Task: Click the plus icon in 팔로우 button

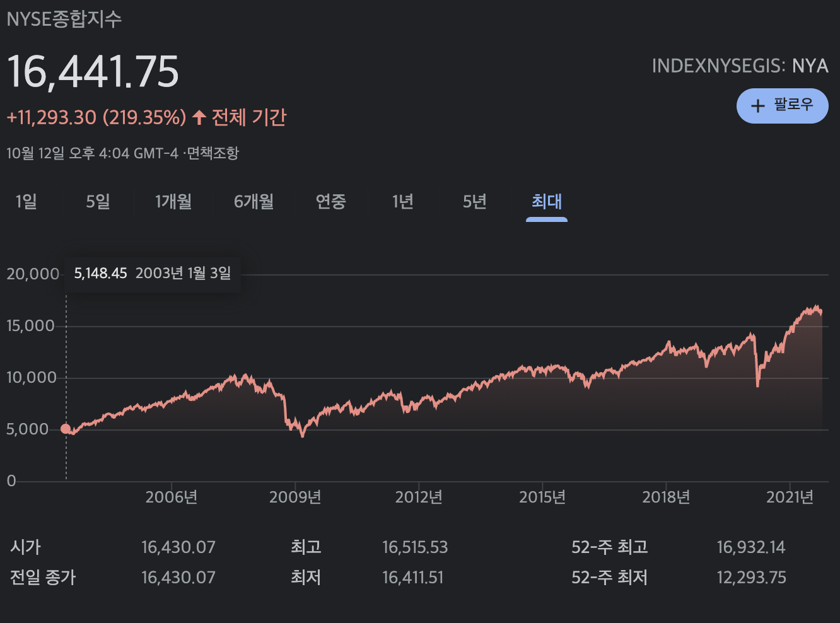Action: click(x=758, y=106)
